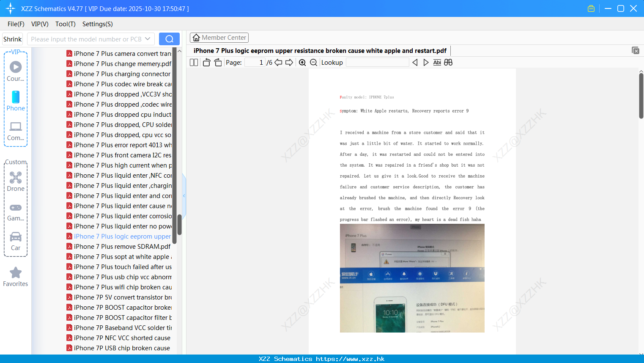Find previous lookup result
This screenshot has height=363, width=644.
pyautogui.click(x=415, y=62)
